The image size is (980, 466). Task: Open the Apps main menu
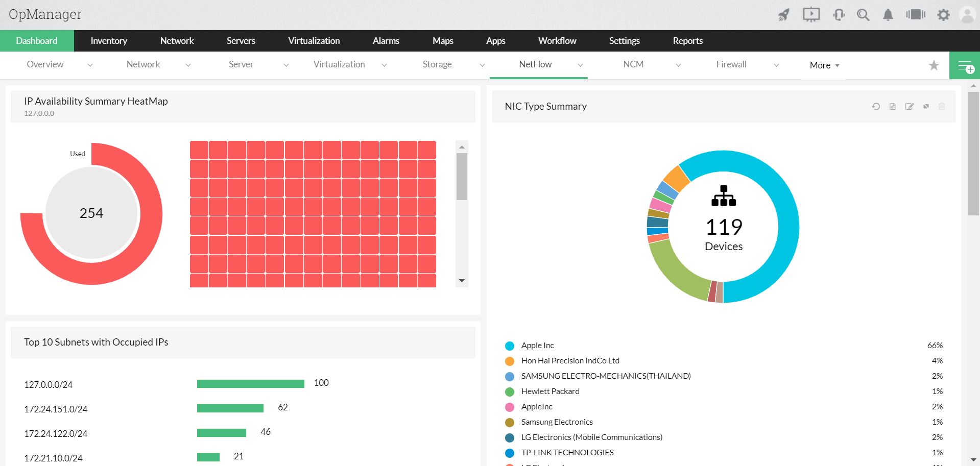[496, 41]
